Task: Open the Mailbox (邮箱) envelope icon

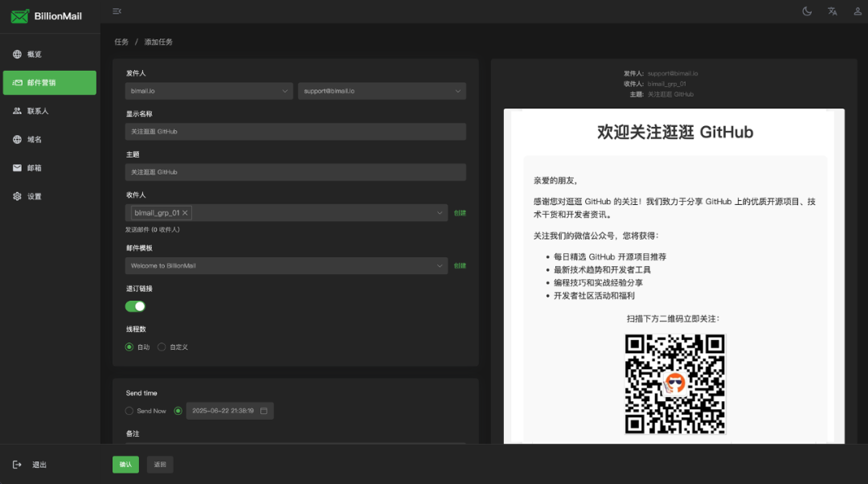Action: pyautogui.click(x=18, y=167)
